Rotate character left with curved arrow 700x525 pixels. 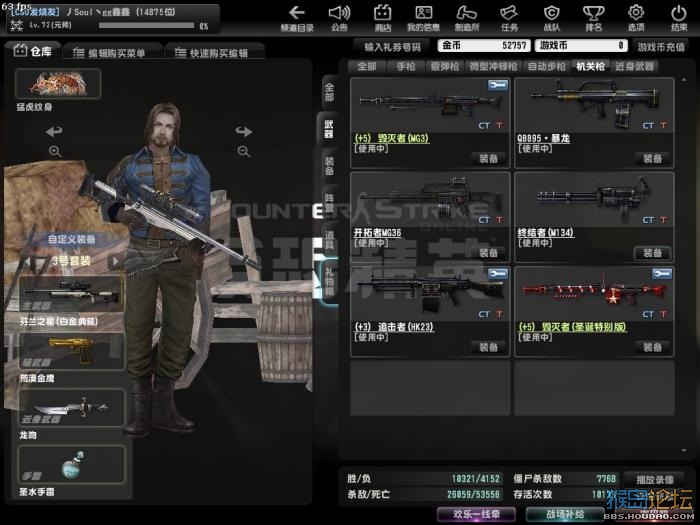(x=54, y=131)
